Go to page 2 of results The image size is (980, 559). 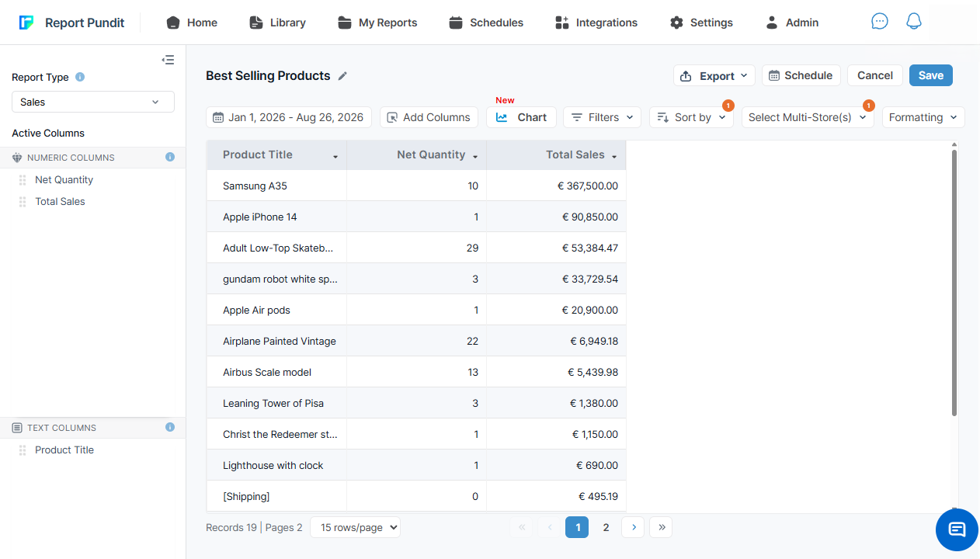[606, 527]
